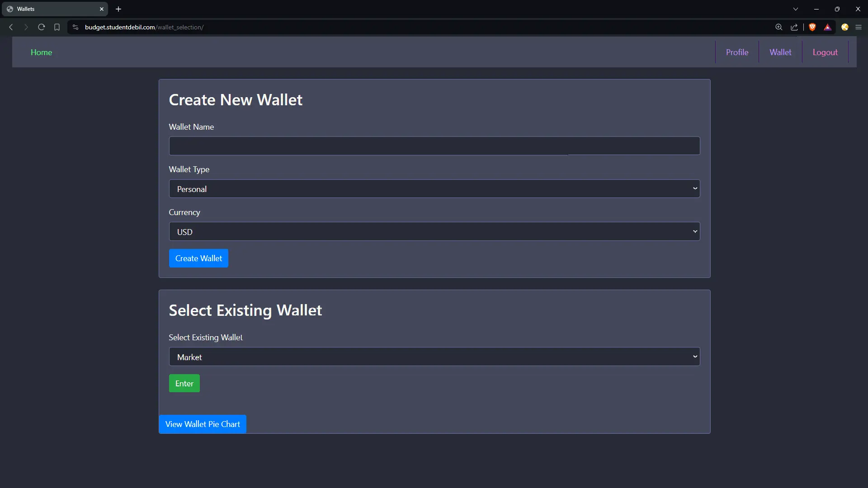Minimize the browser window
Image resolution: width=868 pixels, height=488 pixels.
click(816, 9)
